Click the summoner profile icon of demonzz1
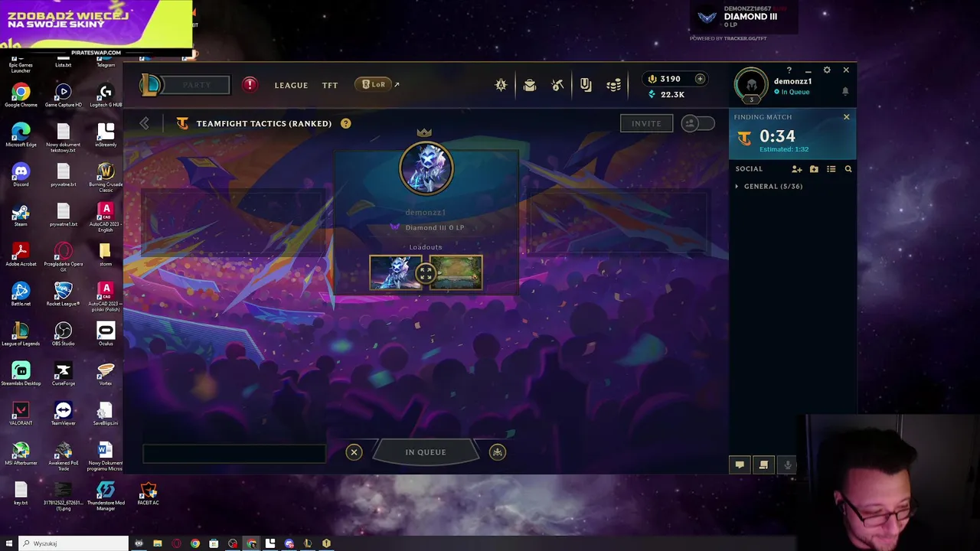 coord(751,85)
